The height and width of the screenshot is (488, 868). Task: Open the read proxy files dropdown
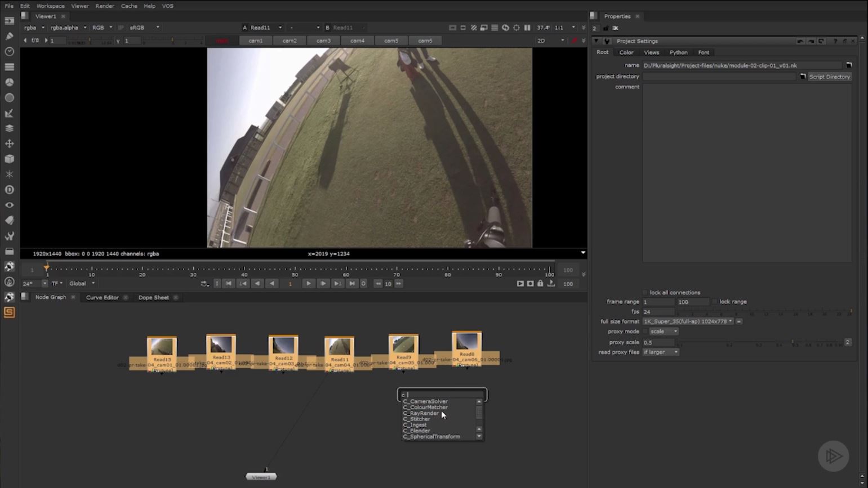(x=661, y=352)
